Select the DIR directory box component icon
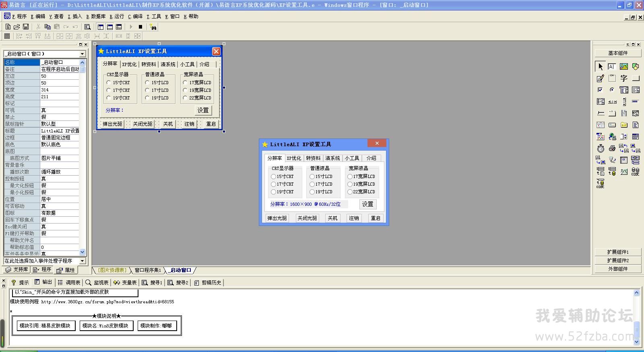The width and height of the screenshot is (644, 352). pos(624,125)
